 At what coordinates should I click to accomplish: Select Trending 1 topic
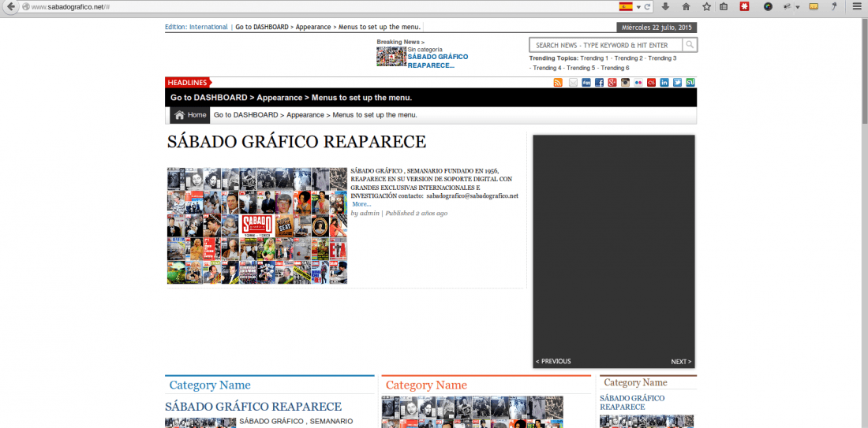[x=594, y=58]
